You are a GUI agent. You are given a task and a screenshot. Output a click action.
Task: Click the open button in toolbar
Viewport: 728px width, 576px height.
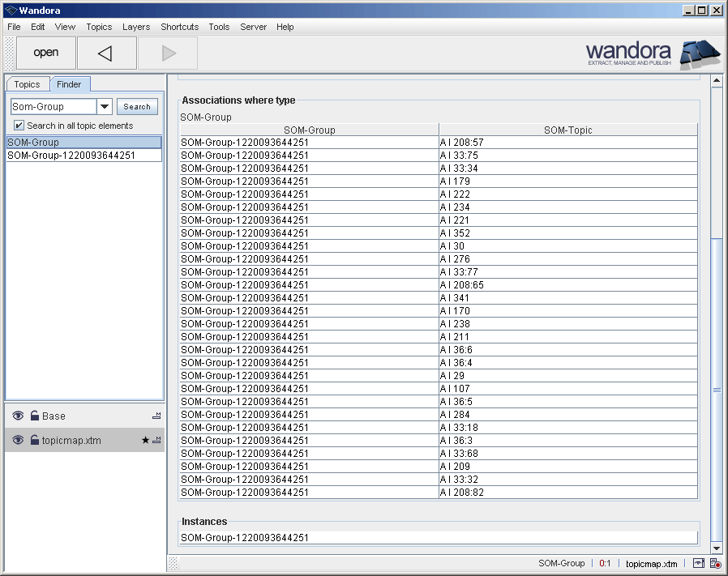46,53
